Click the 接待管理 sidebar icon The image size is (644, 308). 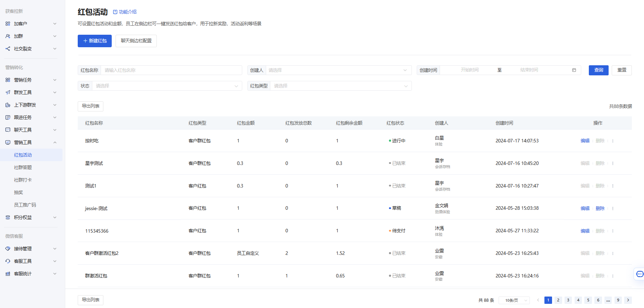(x=8, y=249)
